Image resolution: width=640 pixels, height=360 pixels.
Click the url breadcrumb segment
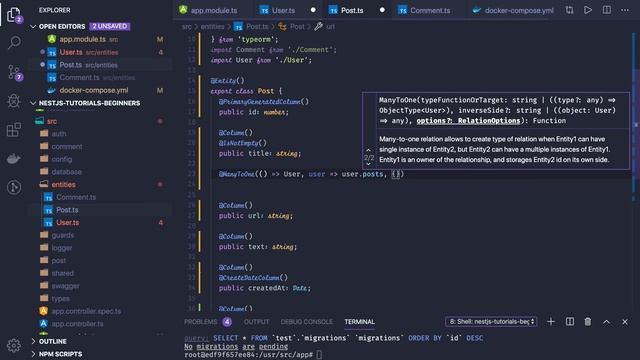point(325,27)
